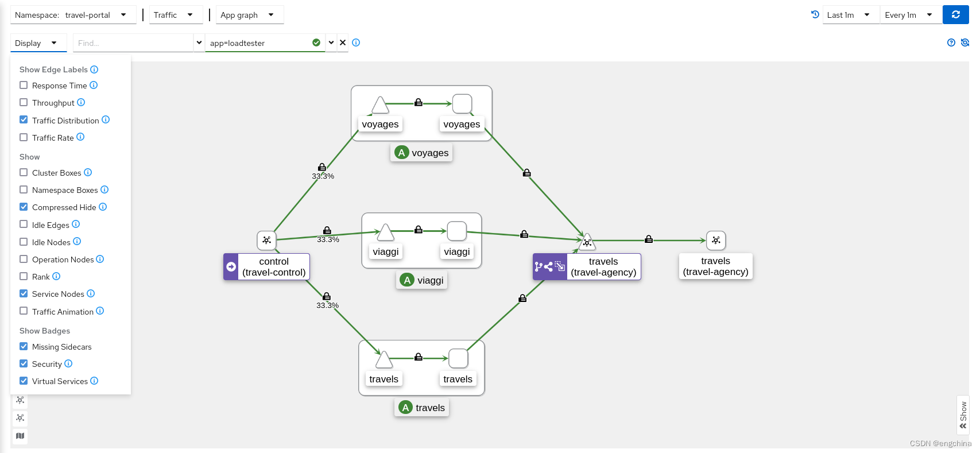Clear the hide filter with the X
This screenshot has height=453, width=980.
click(x=343, y=42)
